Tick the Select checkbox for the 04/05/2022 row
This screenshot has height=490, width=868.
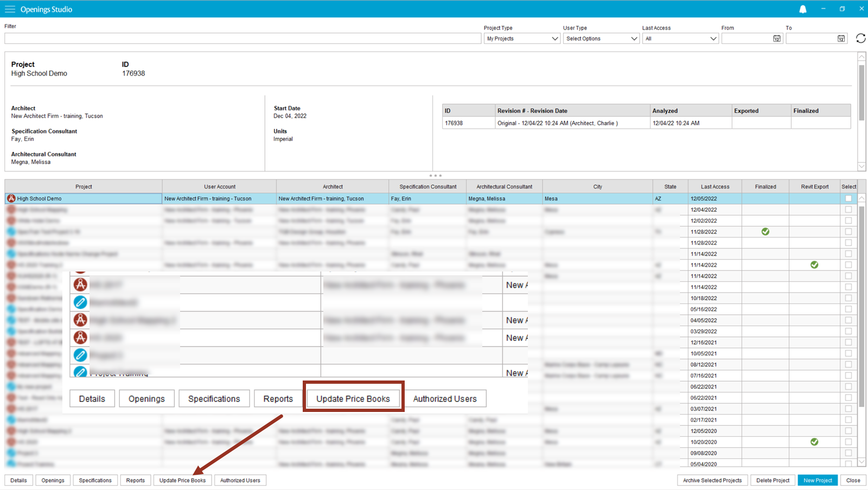(x=848, y=320)
